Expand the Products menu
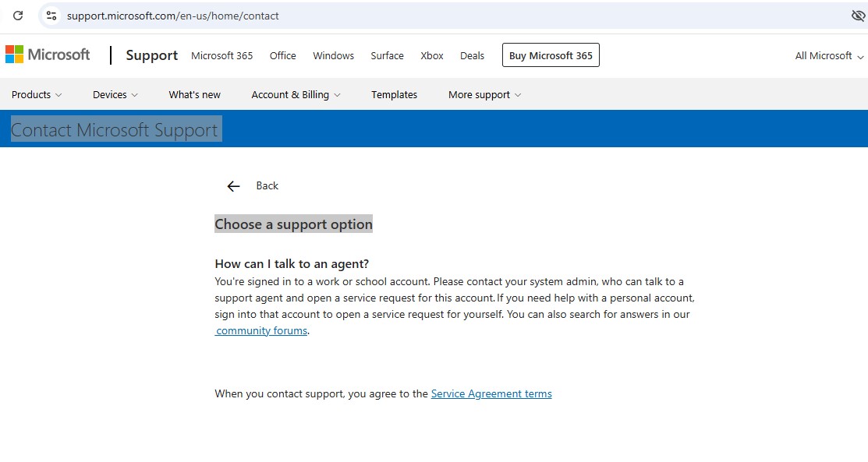868x462 pixels. coord(37,94)
